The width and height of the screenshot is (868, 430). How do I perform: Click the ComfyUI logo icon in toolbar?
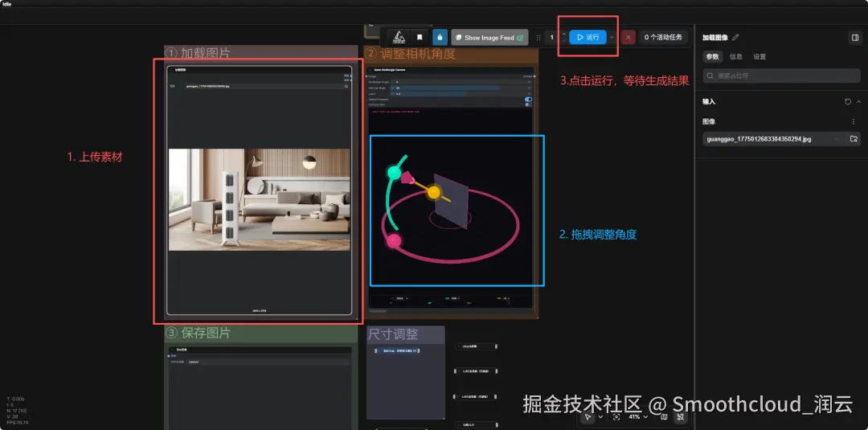click(x=398, y=37)
